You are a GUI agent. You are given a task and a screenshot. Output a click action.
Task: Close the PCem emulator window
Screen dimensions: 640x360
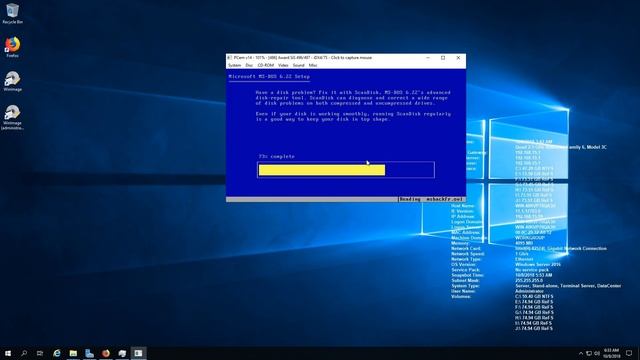click(x=458, y=58)
